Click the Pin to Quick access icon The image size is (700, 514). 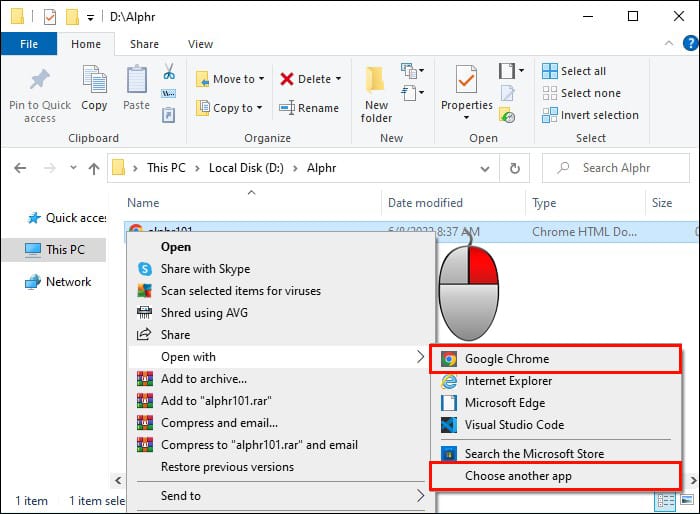39,82
